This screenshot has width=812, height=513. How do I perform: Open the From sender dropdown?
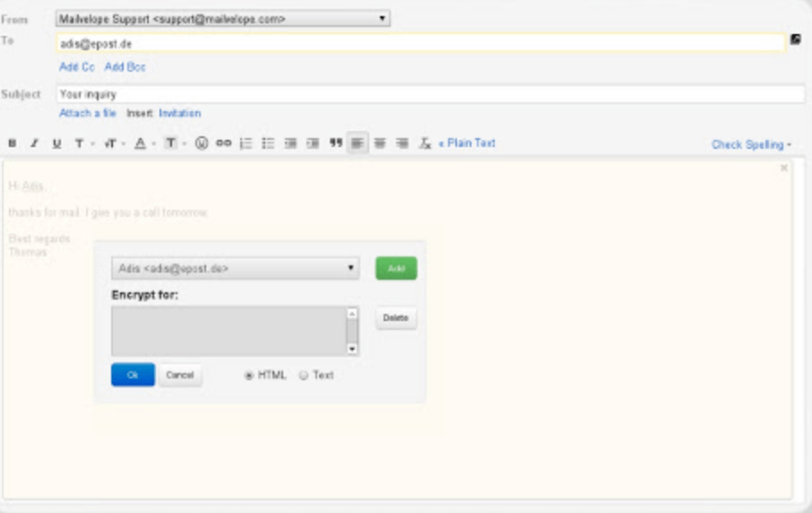[222, 19]
